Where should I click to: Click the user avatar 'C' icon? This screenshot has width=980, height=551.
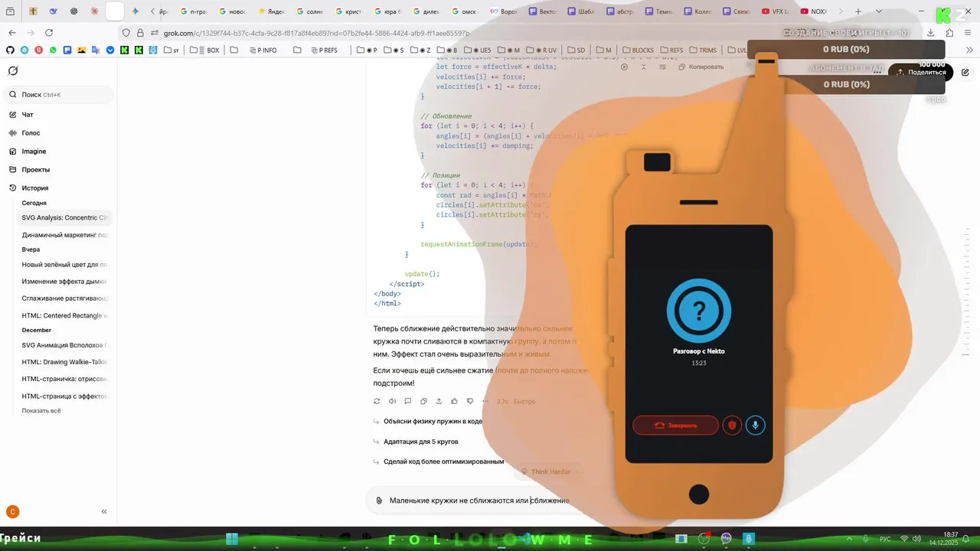[x=12, y=512]
